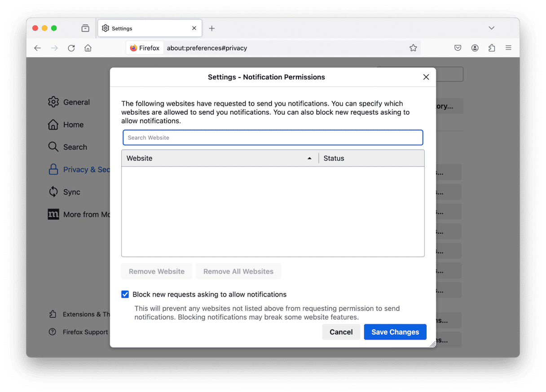Viewport: 546px width, 392px height.
Task: Open the Firefox View icon
Action: point(85,28)
